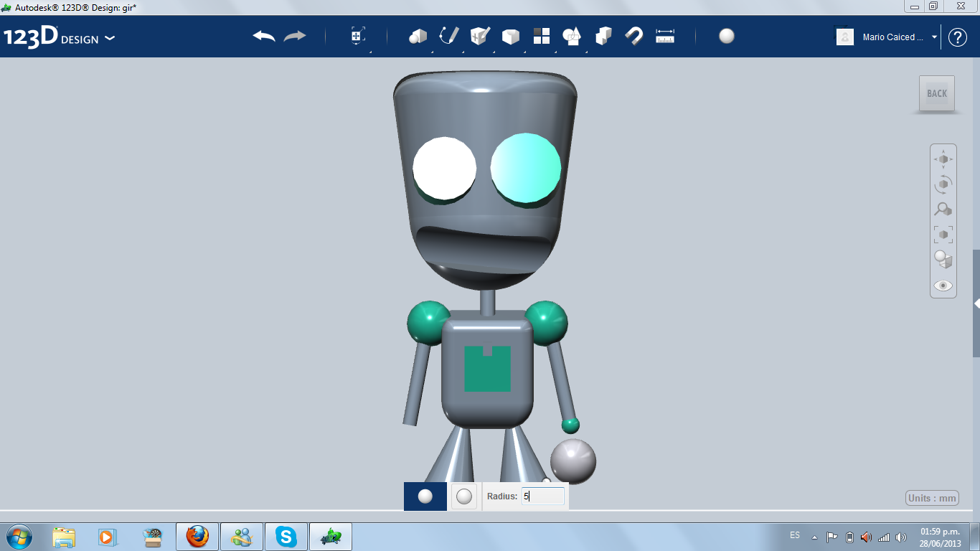
Task: Open Windows Explorer from the taskbar
Action: click(64, 537)
